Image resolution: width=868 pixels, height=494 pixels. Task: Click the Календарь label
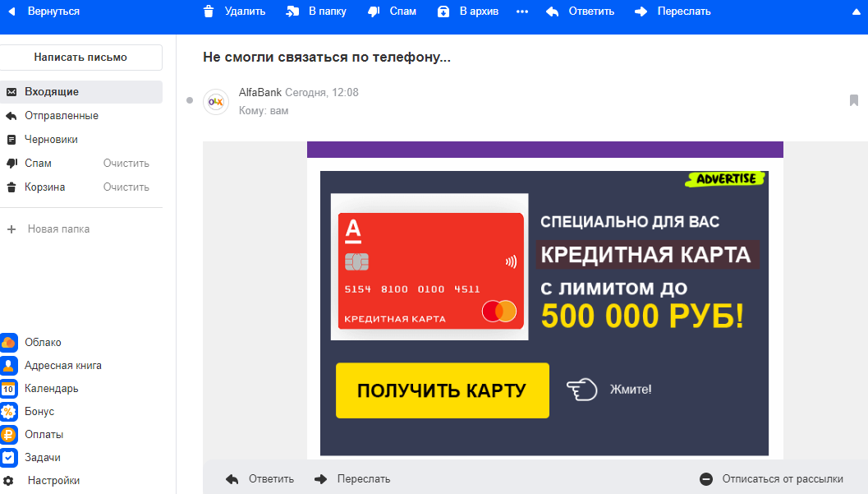tap(52, 389)
